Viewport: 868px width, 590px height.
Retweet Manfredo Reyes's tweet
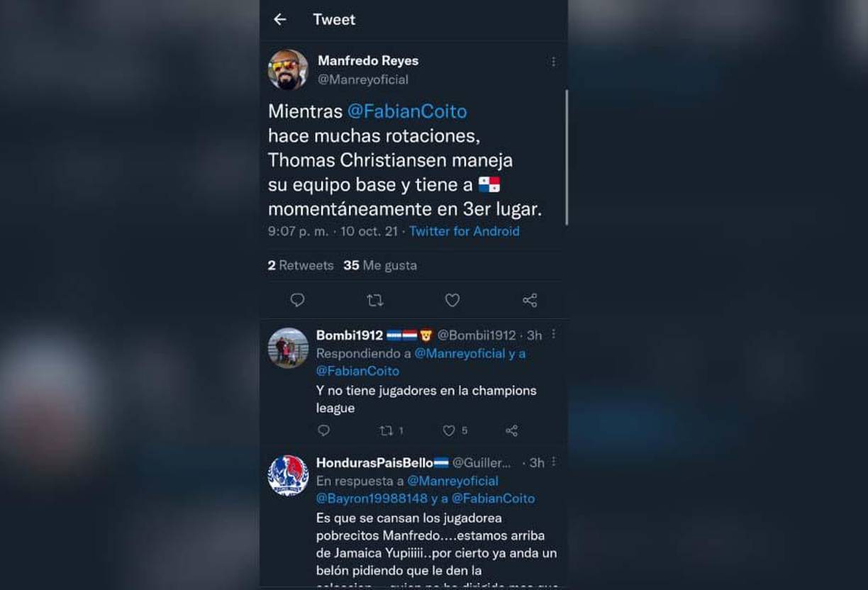click(375, 300)
